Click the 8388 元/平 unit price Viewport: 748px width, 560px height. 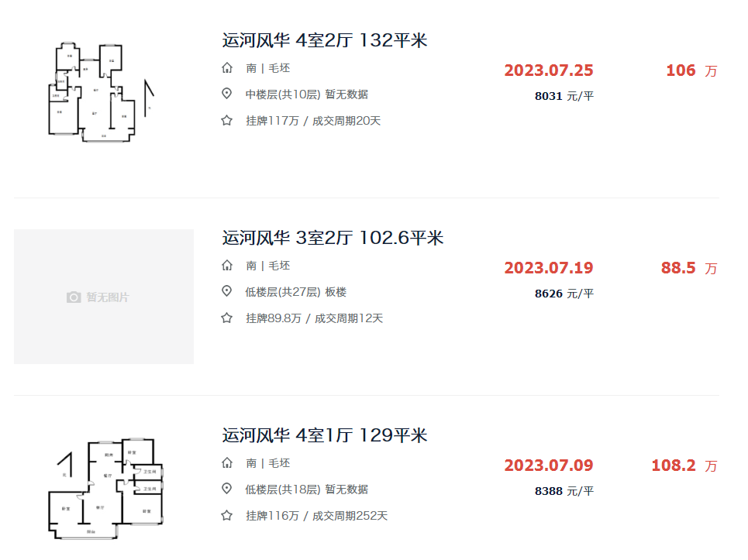564,491
